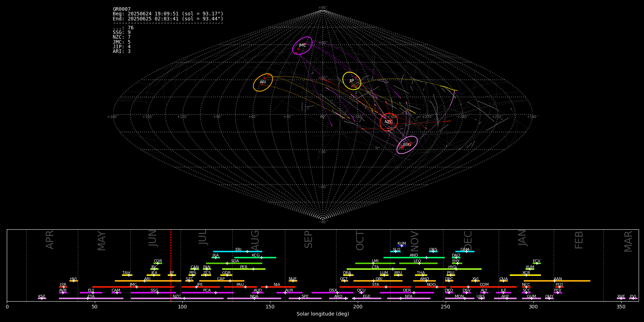The height and width of the screenshot is (322, 644).
Task: Click the PAU shower bar
Action: tap(240, 287)
